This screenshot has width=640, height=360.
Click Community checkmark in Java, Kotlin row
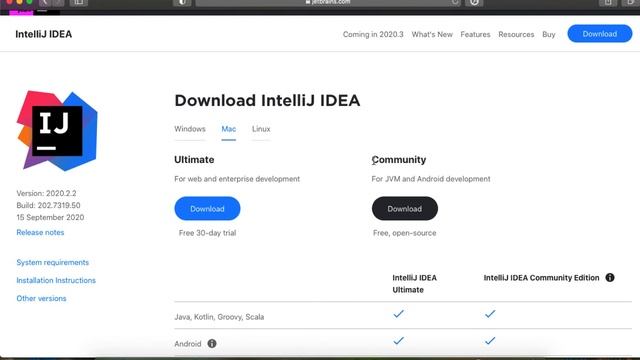pos(490,314)
